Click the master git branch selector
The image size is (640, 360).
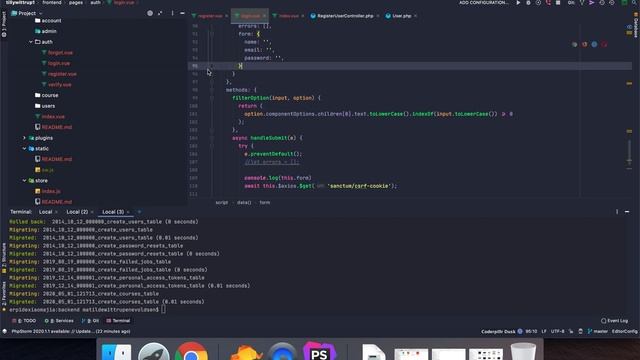(x=598, y=331)
